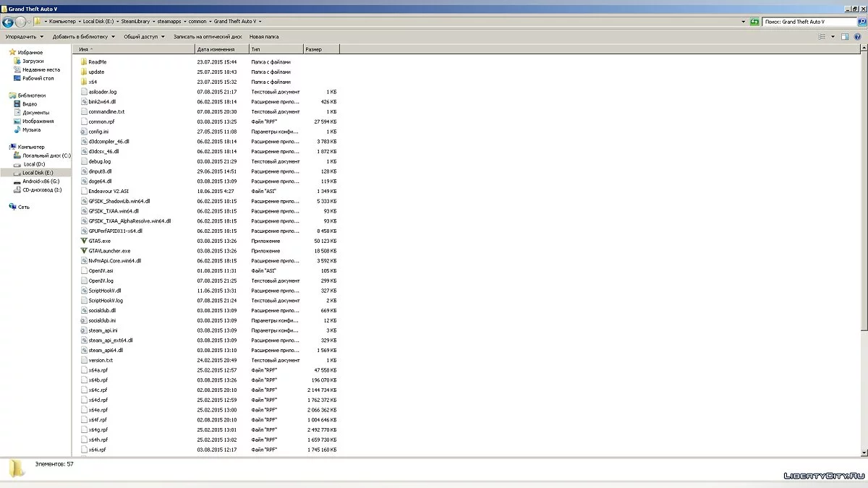Go to Компьютер in breadcrumb path
868x488 pixels.
62,22
